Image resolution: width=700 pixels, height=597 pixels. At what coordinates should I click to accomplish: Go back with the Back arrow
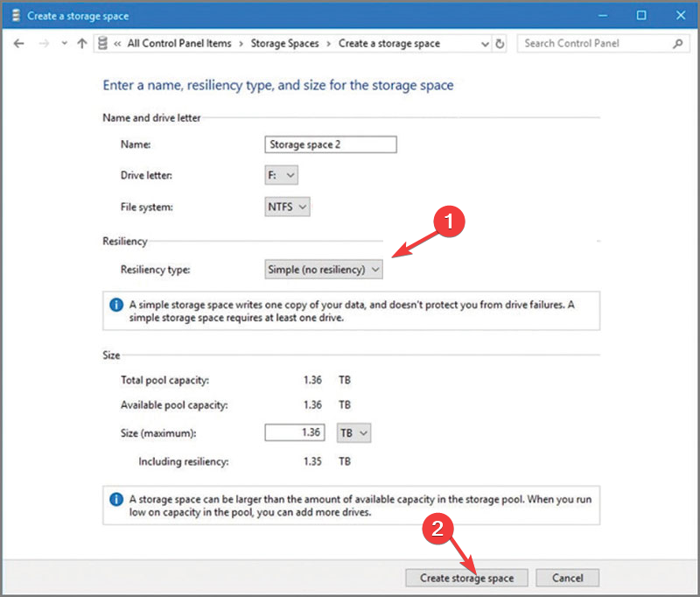18,43
